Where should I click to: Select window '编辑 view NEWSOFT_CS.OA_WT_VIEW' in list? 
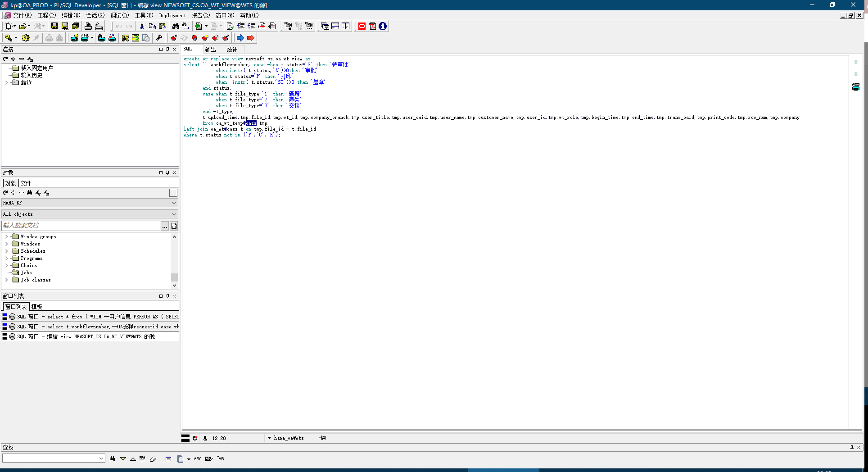point(90,336)
